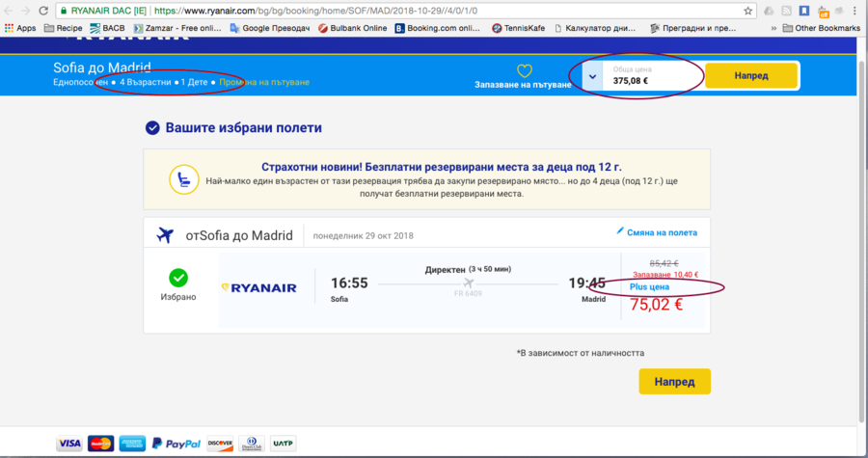Viewport: 868px width, 458px height.
Task: Click the Смяна на полета link
Action: point(662,232)
